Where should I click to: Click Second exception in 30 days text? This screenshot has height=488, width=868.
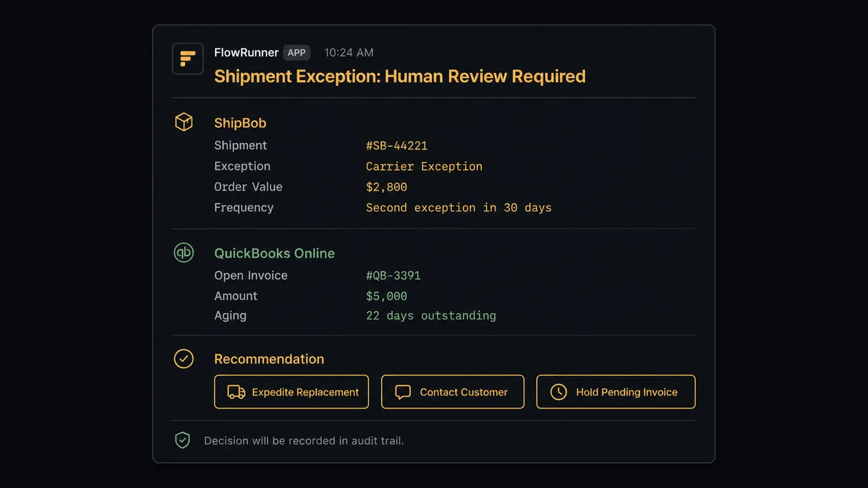click(459, 207)
